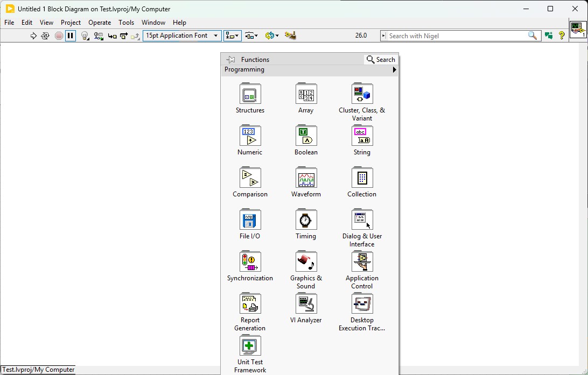Open the VI Analyzer palette
This screenshot has width=588, height=375.
306,308
